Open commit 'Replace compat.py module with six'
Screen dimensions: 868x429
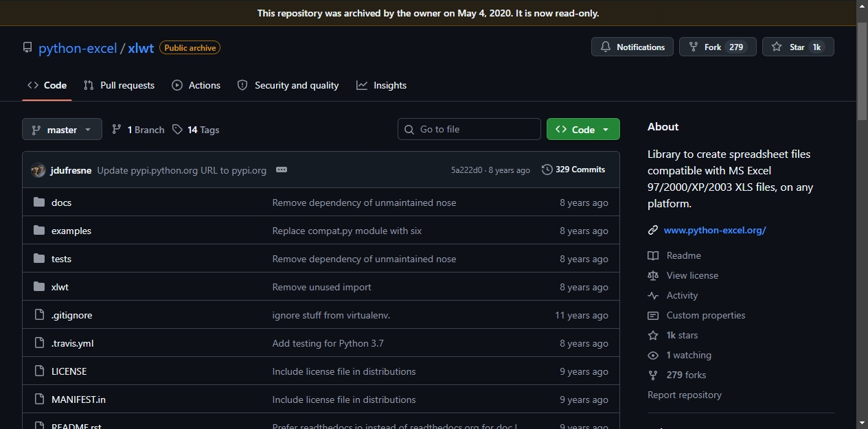point(347,231)
